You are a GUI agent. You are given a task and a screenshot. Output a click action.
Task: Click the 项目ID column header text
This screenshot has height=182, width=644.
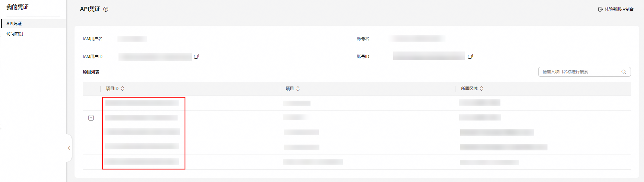tap(112, 89)
